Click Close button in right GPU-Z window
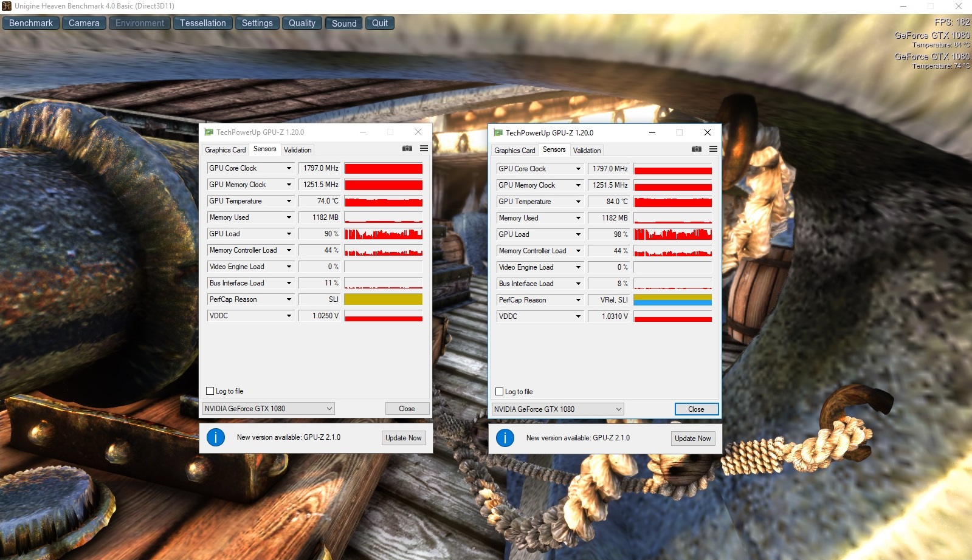Viewport: 972px width, 560px height. point(697,409)
